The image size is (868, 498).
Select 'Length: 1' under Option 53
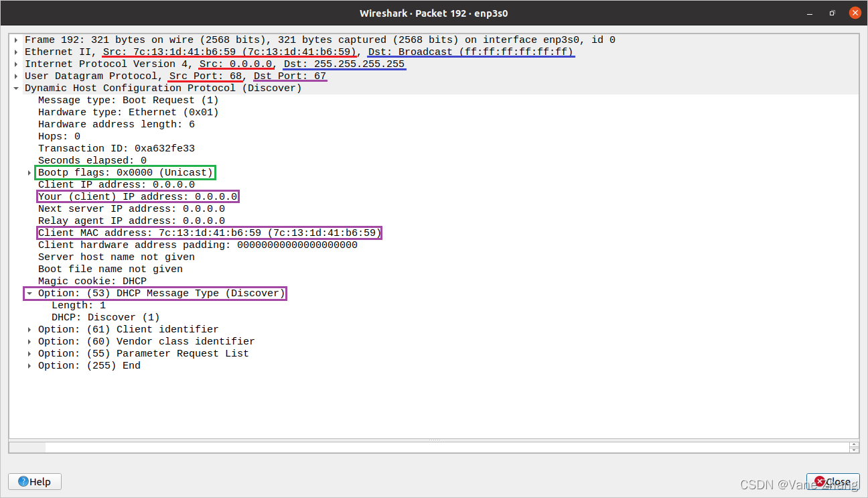coord(78,306)
